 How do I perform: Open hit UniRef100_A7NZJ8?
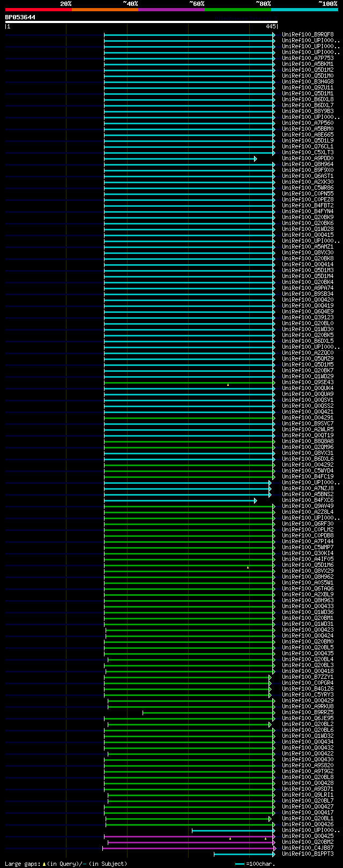pyautogui.click(x=308, y=488)
